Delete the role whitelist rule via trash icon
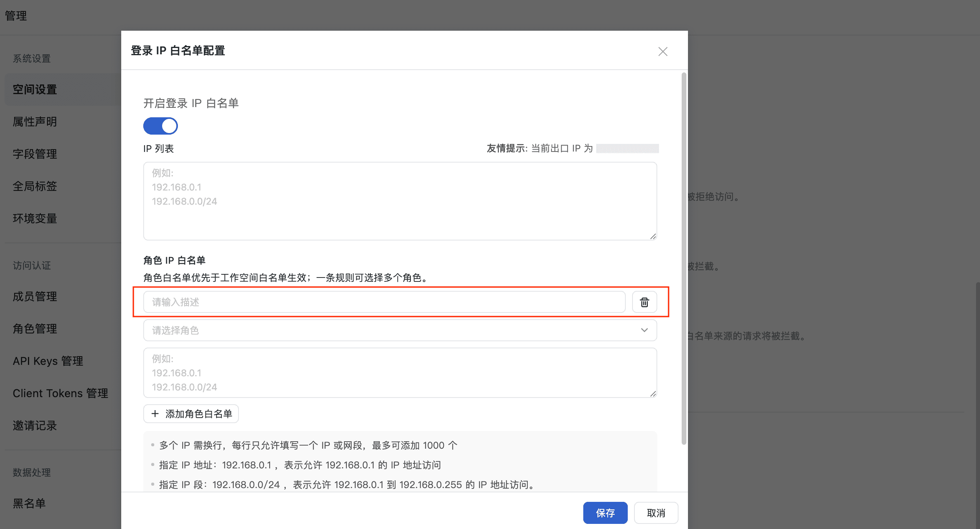Viewport: 980px width, 529px height. pos(644,302)
